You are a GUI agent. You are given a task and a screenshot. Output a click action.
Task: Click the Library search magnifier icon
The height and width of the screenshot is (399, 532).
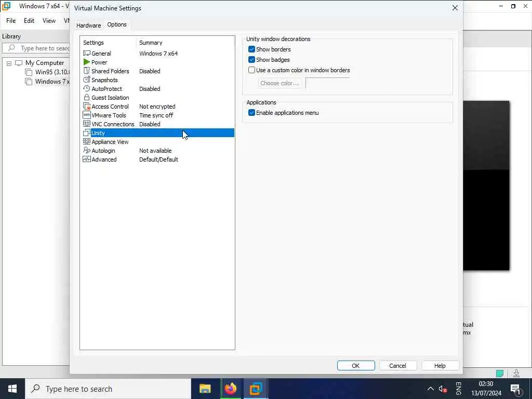coord(11,48)
